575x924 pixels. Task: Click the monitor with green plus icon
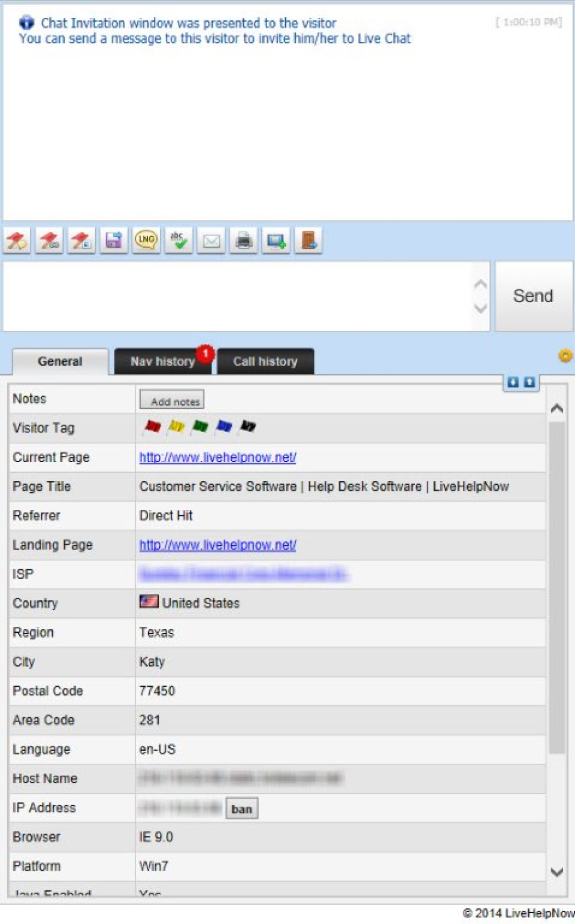pos(276,241)
